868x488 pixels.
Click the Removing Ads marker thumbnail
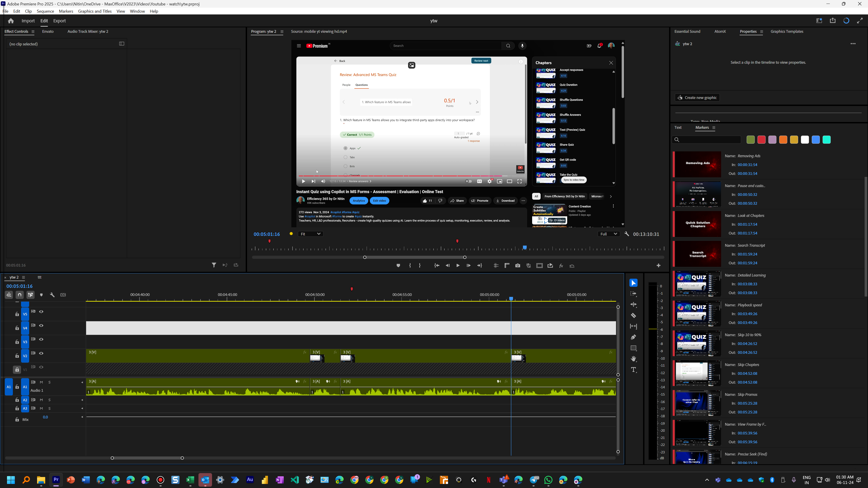[x=698, y=164]
